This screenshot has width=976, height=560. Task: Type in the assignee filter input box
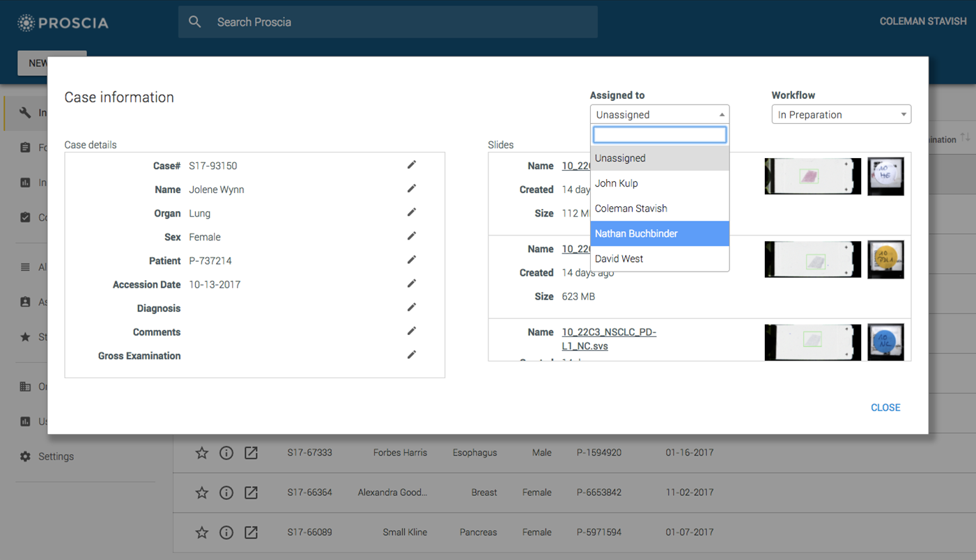click(x=659, y=134)
